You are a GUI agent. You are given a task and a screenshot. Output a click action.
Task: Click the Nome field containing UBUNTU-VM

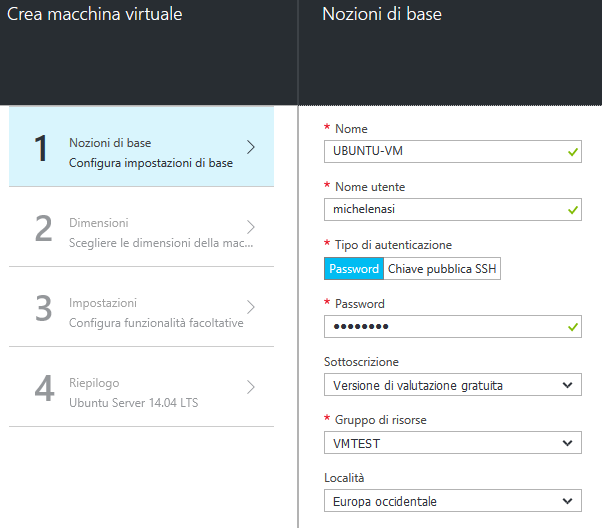coord(440,152)
